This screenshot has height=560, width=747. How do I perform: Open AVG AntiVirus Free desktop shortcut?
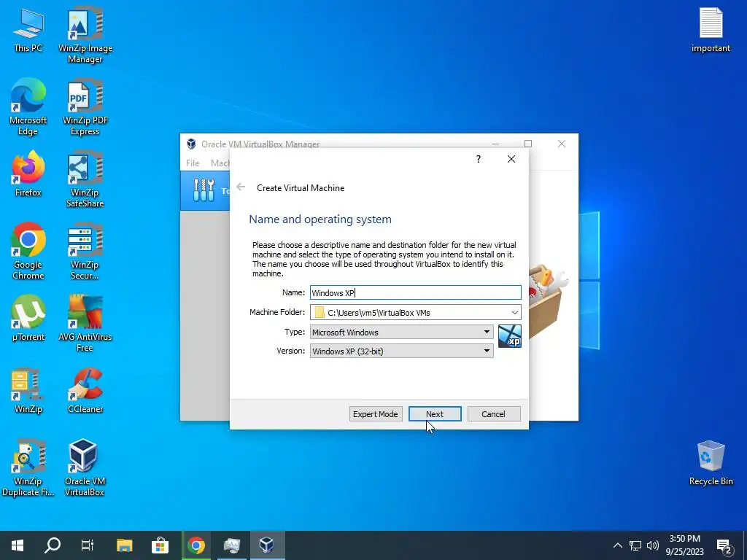pos(85,323)
